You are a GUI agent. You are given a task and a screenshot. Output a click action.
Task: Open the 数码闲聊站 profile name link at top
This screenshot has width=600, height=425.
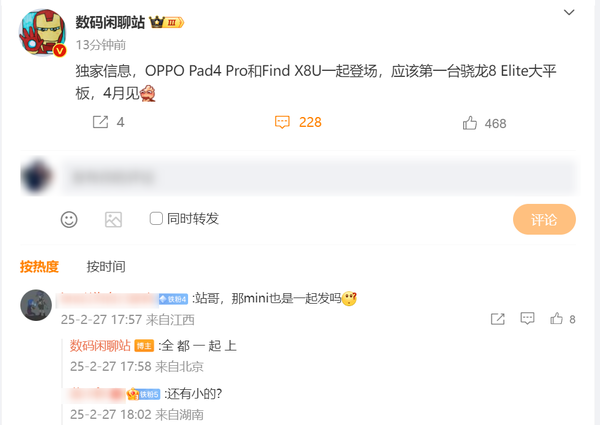coord(110,23)
